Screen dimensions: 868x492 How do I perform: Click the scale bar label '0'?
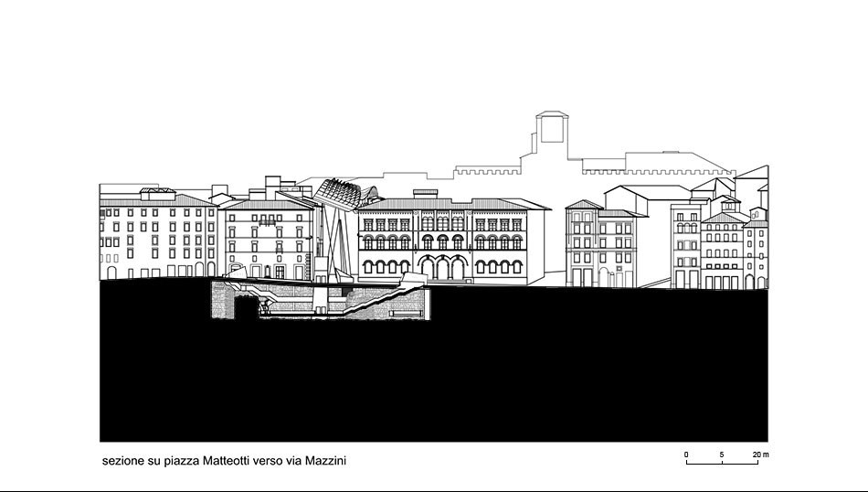tap(686, 455)
